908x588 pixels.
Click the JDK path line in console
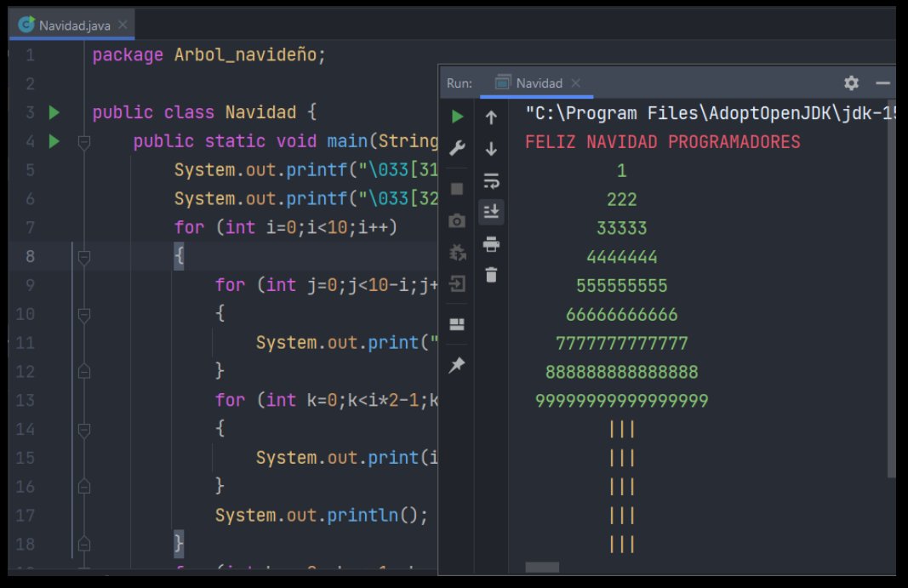tap(710, 113)
